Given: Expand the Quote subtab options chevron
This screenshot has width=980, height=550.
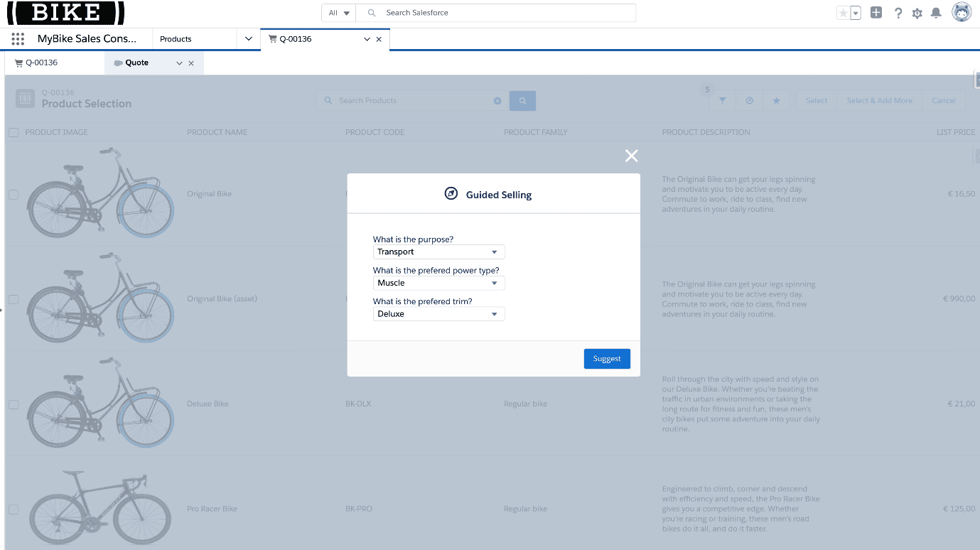Looking at the screenshot, I should [180, 63].
